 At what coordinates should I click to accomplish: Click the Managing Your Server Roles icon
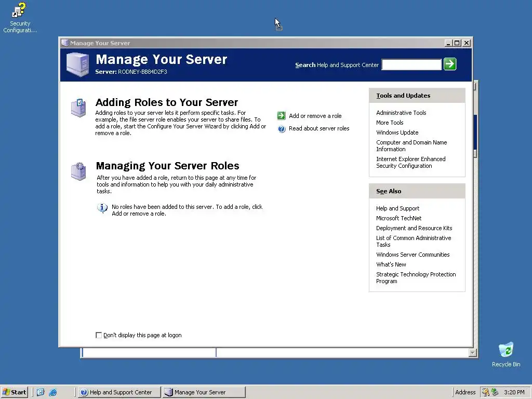(x=78, y=171)
